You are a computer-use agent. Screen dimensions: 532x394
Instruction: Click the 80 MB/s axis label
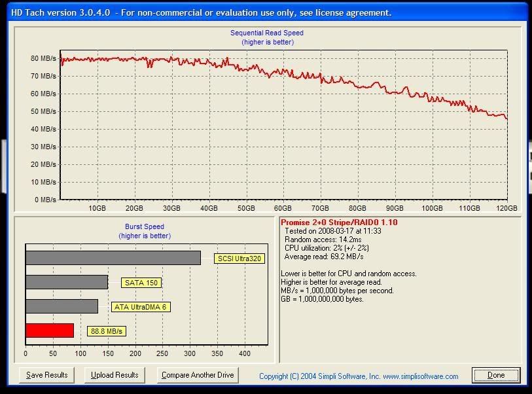point(43,58)
